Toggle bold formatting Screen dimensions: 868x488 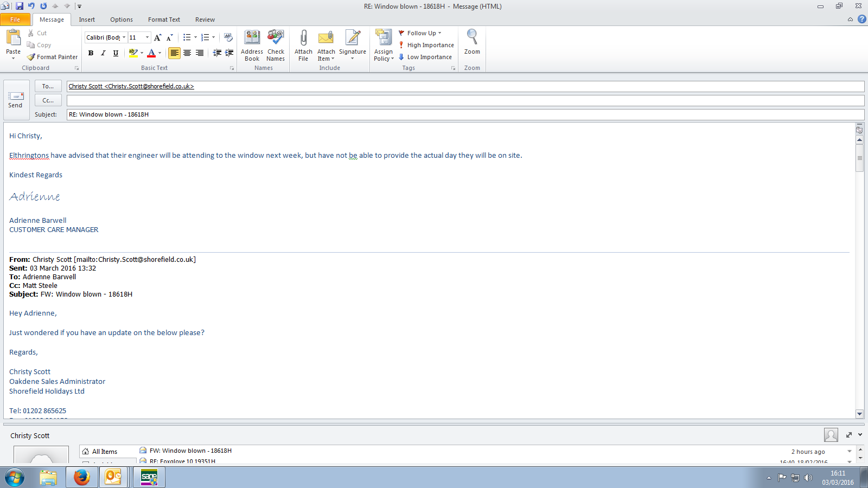tap(91, 53)
